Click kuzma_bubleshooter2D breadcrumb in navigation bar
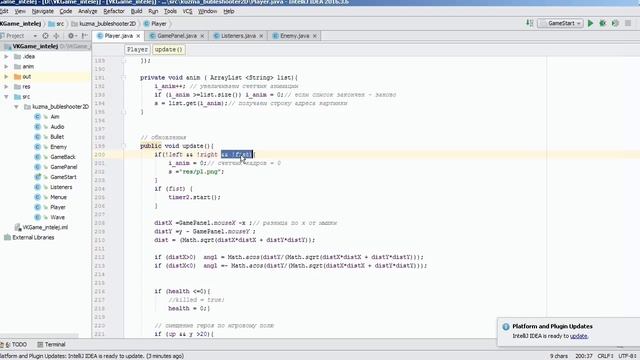 103,24
